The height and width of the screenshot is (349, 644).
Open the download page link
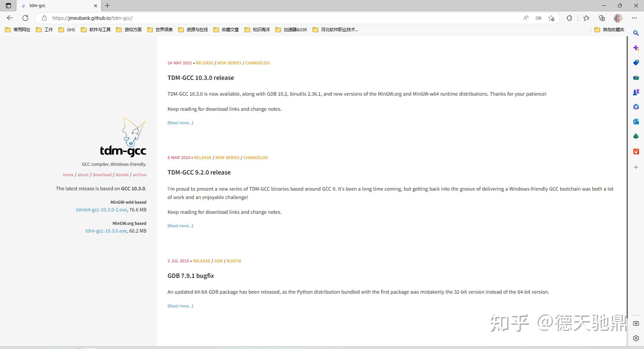click(102, 175)
